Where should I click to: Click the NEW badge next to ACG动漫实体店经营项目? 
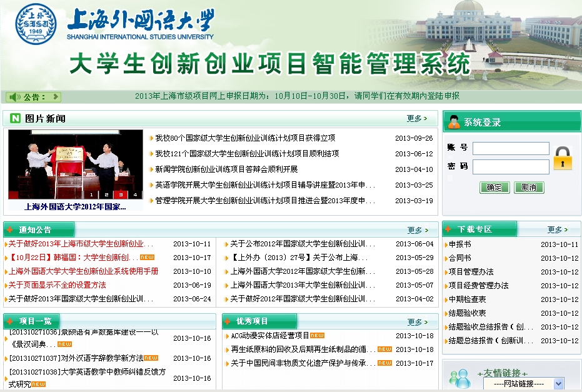point(318,335)
